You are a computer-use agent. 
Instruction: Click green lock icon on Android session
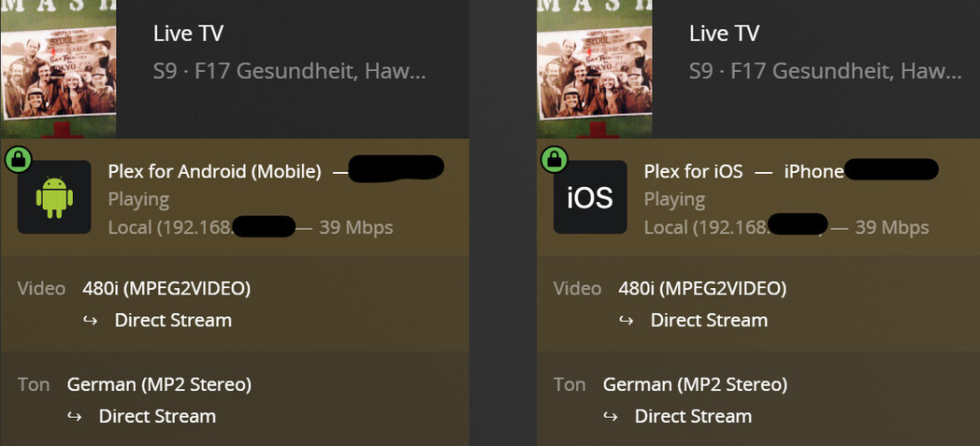pos(18,159)
